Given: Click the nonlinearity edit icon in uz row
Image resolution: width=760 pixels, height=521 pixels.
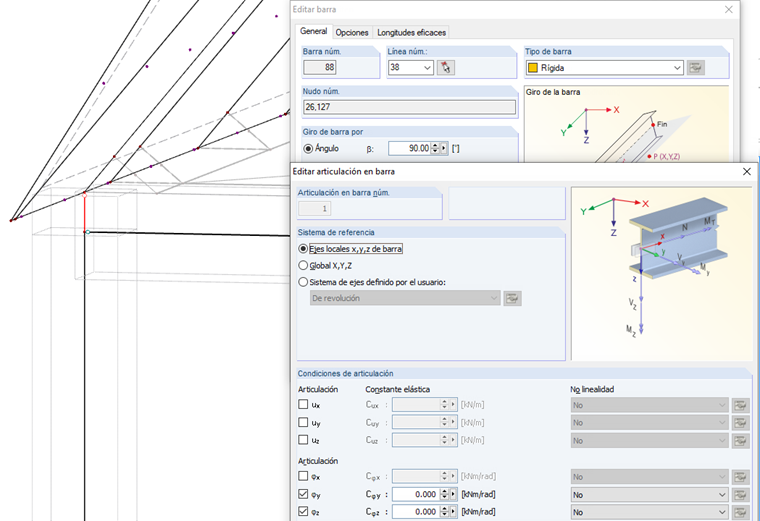Looking at the screenshot, I should (x=740, y=441).
